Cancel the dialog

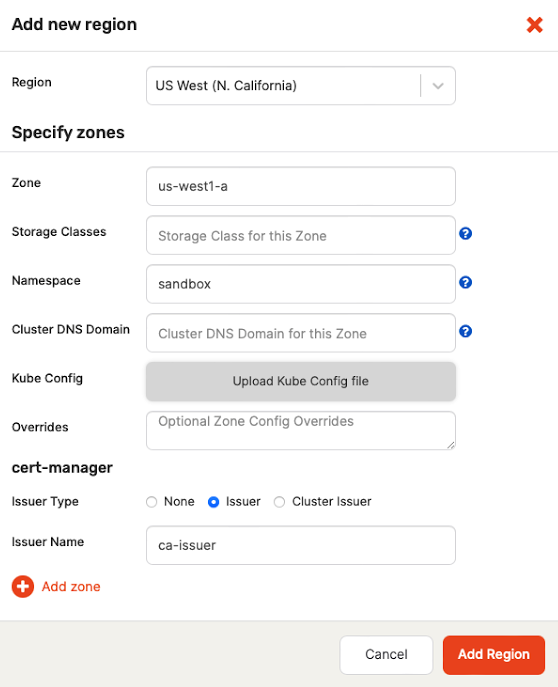coord(386,655)
